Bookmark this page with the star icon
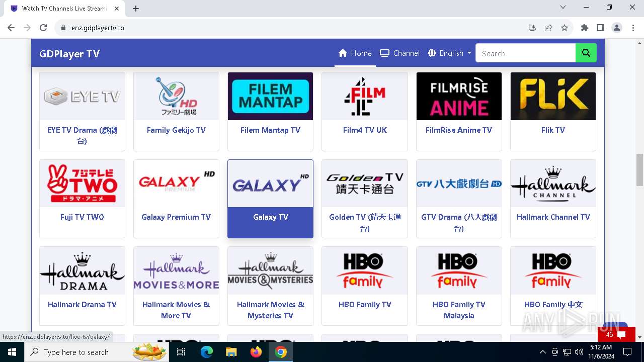Screen dimensions: 644x362 point(565,28)
